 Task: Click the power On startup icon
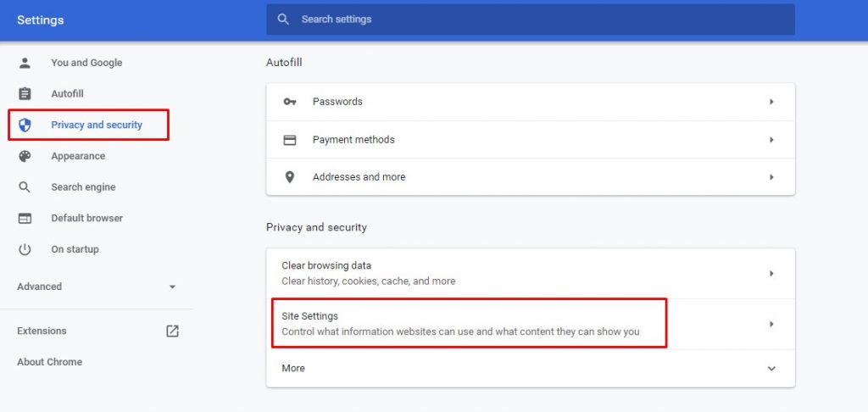pyautogui.click(x=25, y=249)
